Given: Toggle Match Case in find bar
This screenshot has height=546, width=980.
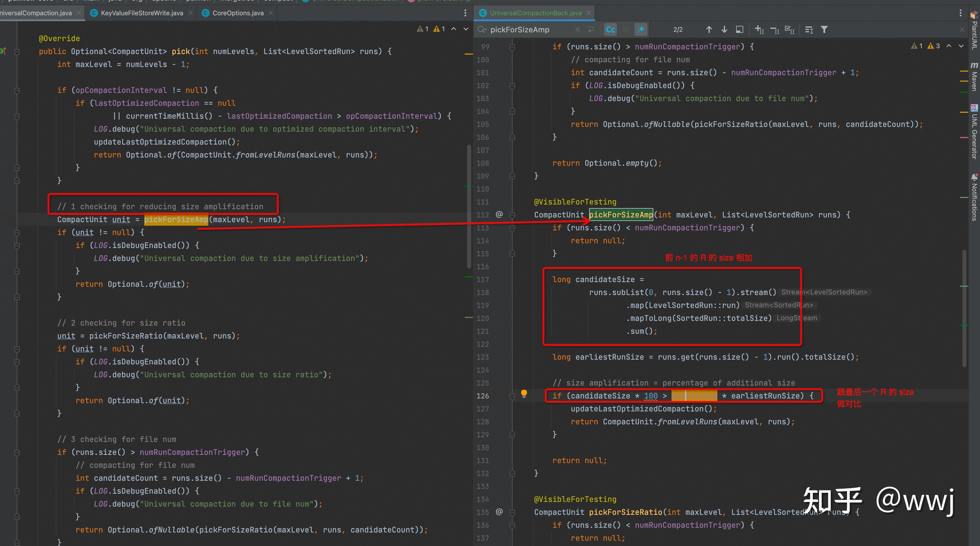Looking at the screenshot, I should click(x=610, y=30).
